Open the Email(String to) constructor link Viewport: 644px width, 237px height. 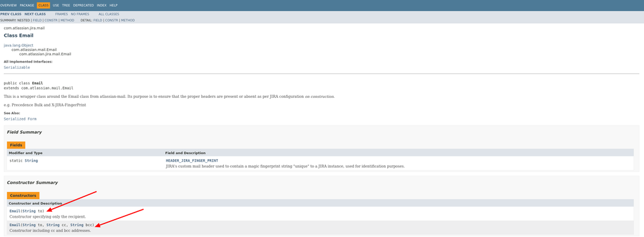pyautogui.click(x=15, y=211)
